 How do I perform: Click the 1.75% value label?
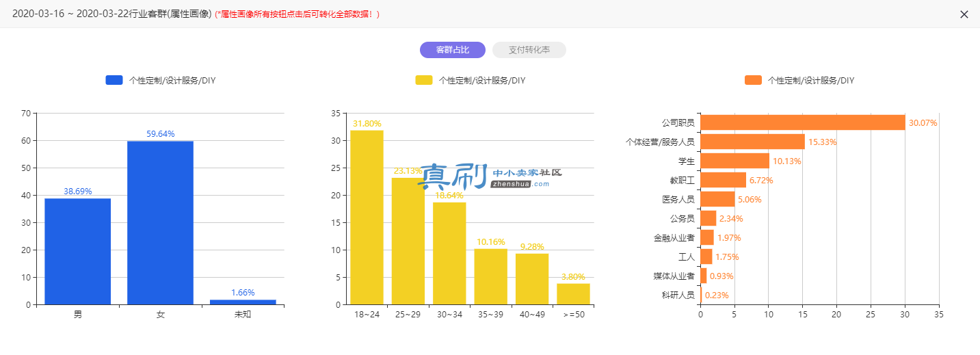(x=727, y=257)
